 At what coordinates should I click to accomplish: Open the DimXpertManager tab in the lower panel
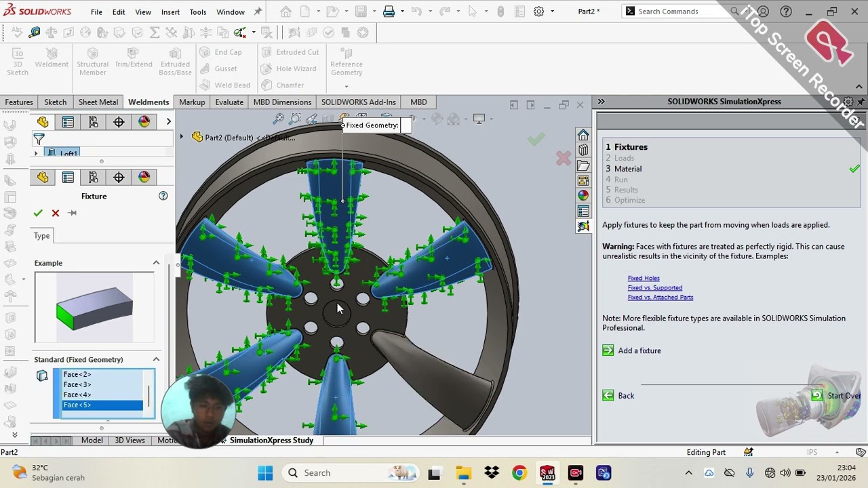(119, 177)
